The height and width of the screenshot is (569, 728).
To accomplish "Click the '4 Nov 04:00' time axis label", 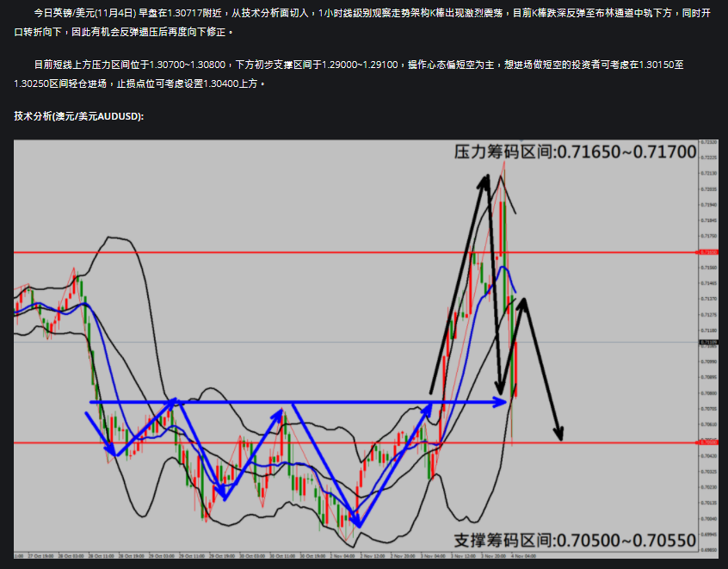I will (x=523, y=556).
